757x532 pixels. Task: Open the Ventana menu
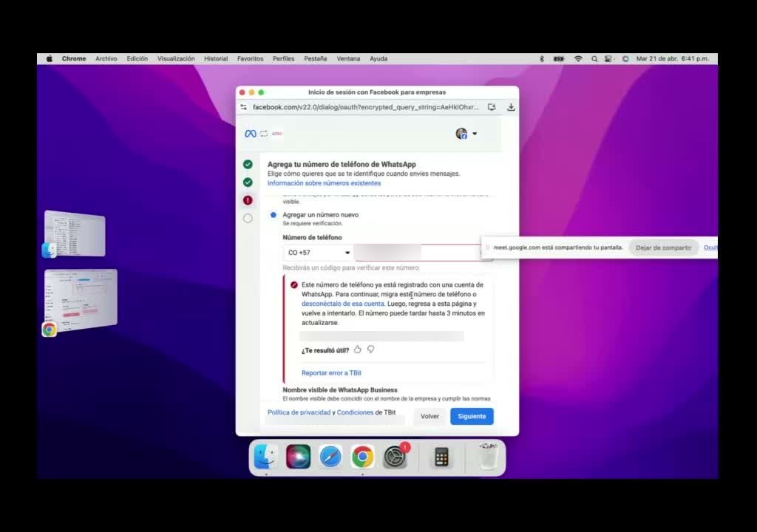(x=348, y=58)
